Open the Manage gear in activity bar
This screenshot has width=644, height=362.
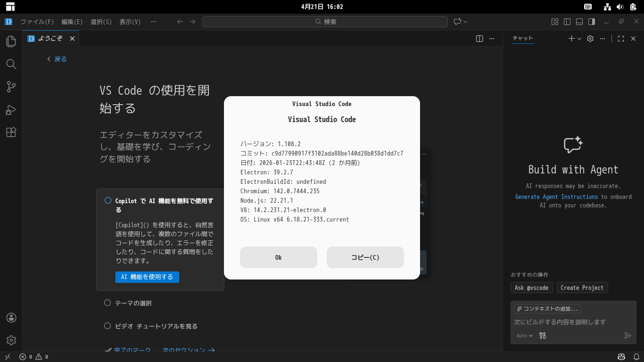point(11,340)
